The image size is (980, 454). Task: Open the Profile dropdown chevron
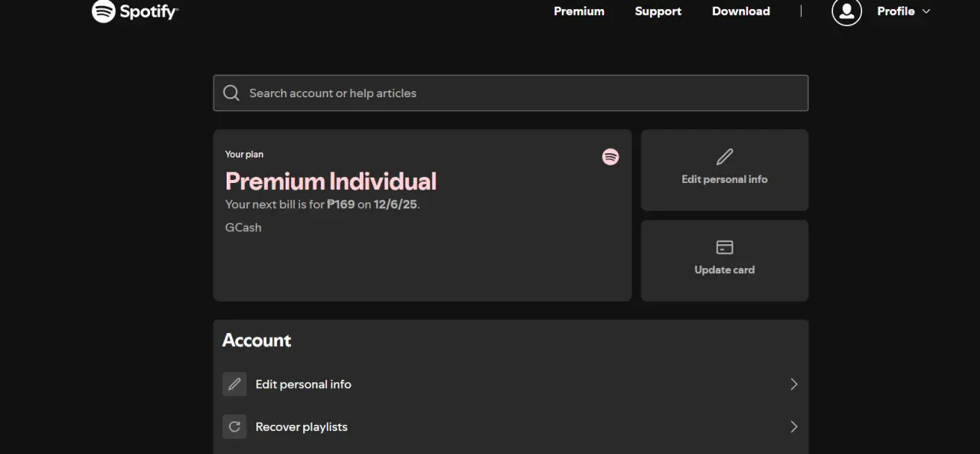point(926,11)
